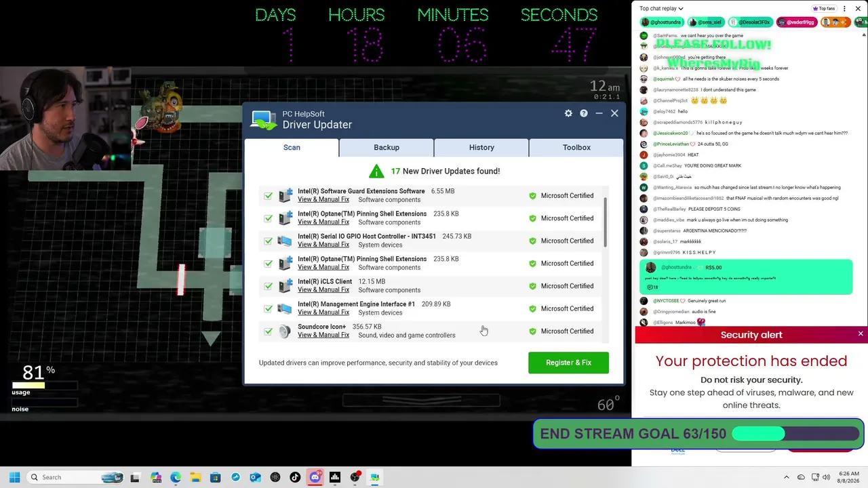Open Microsoft Edge from the taskbar
868x488 pixels.
click(176, 477)
